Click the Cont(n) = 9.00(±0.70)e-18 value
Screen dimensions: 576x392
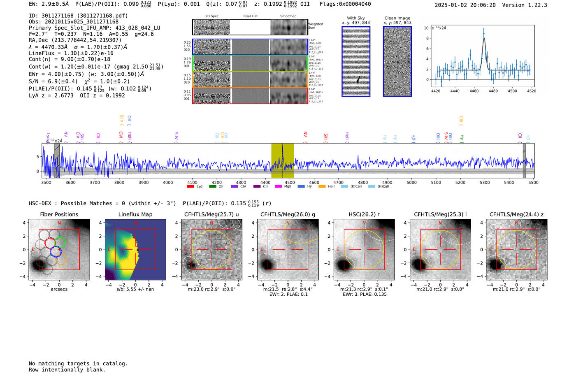click(70, 59)
